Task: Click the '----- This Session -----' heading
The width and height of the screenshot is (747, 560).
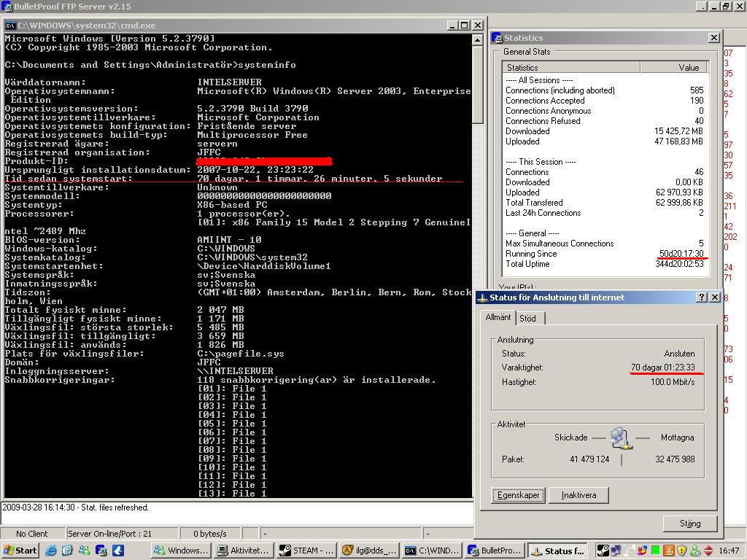Action: coord(541,162)
